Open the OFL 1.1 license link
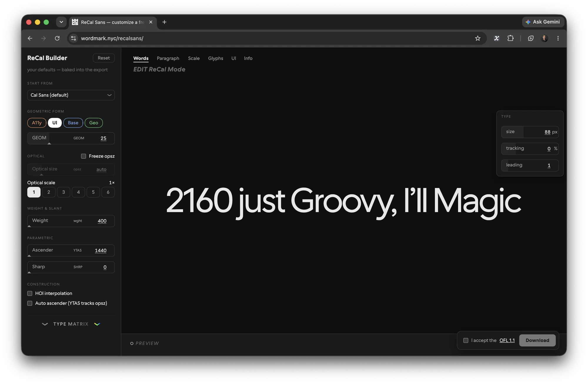Screen dimensions: 588x384 tap(507, 340)
